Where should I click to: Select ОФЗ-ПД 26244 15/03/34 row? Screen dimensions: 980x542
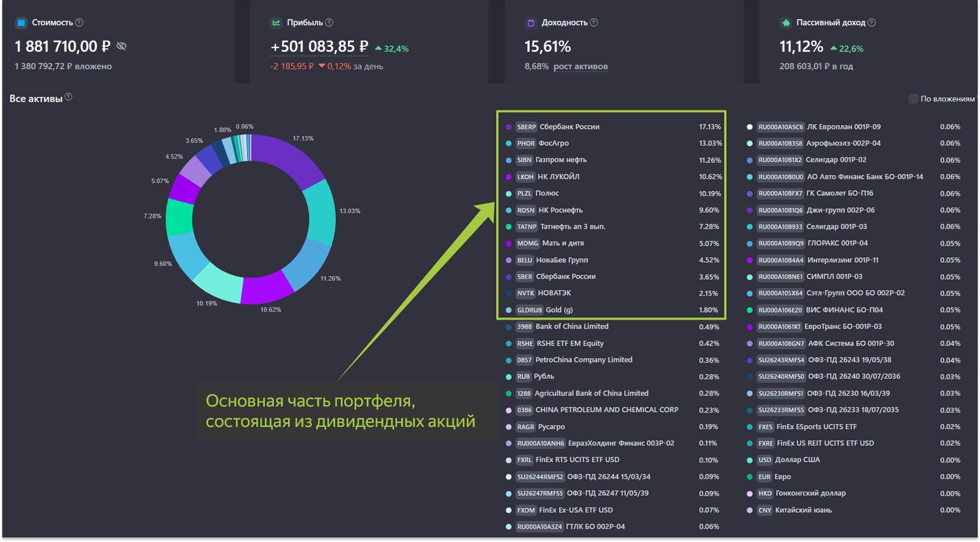(612, 477)
